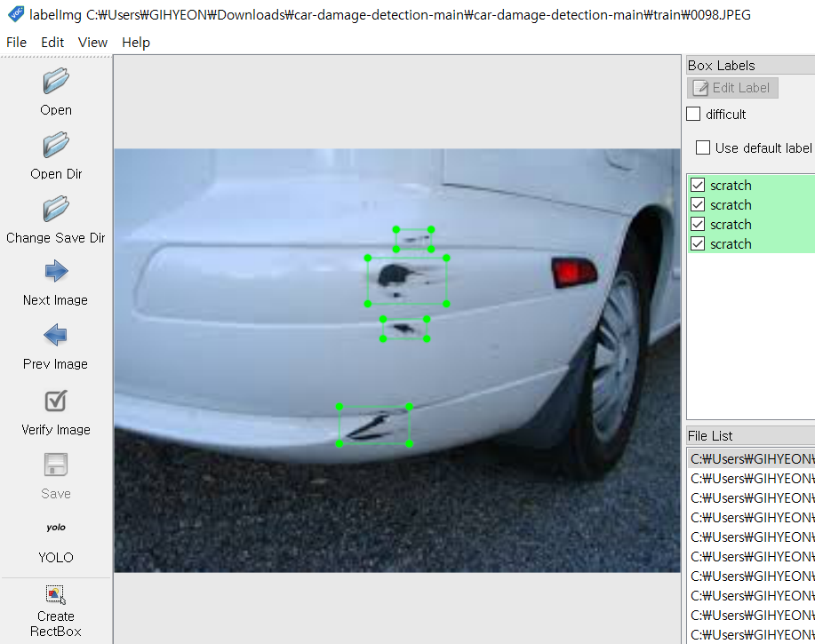Go back with the Prev Image arrow
Viewport: 815px width, 644px height.
click(x=55, y=338)
